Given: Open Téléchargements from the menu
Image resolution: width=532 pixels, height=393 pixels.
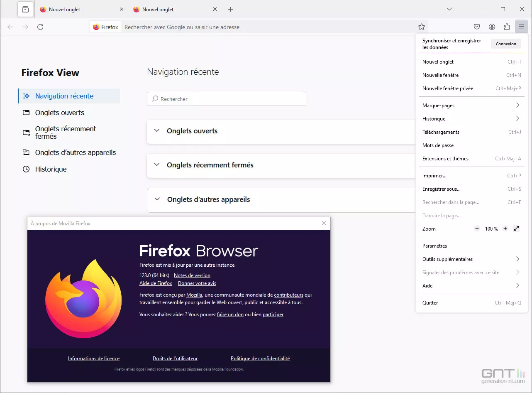Looking at the screenshot, I should coord(471,132).
